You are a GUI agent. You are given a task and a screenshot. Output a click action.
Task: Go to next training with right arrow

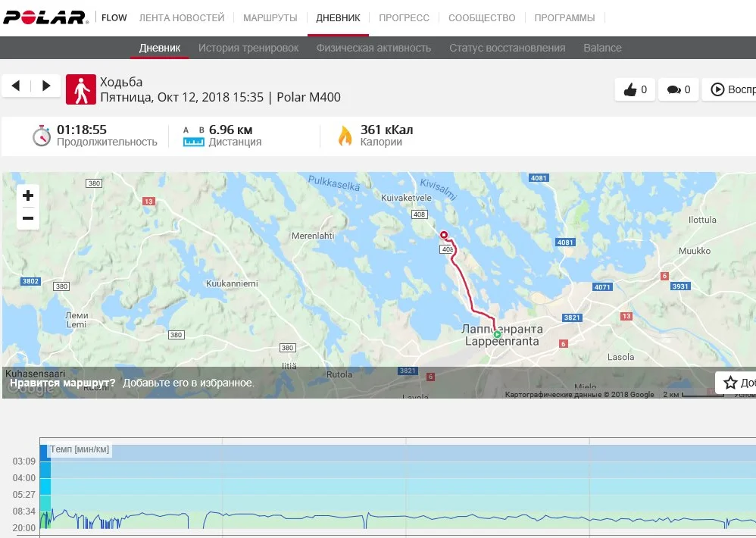tap(45, 86)
